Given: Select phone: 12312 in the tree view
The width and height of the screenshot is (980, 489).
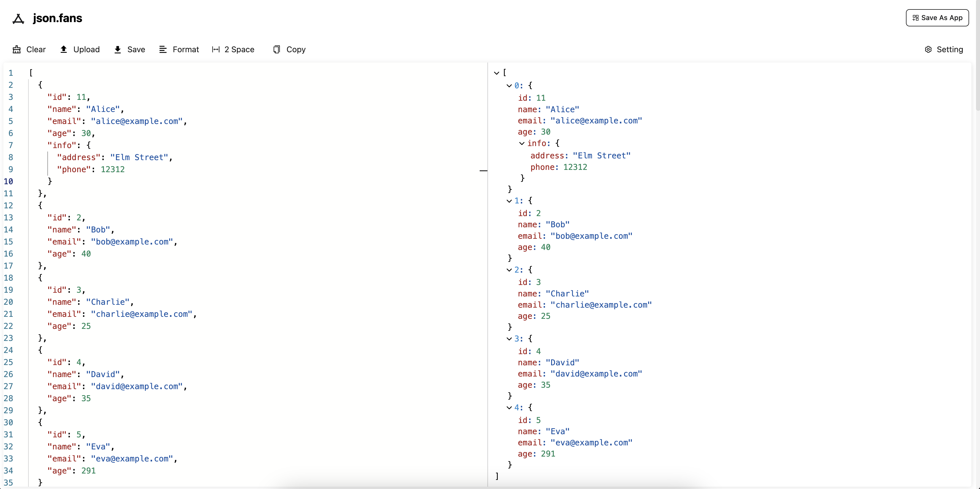Looking at the screenshot, I should (x=559, y=167).
